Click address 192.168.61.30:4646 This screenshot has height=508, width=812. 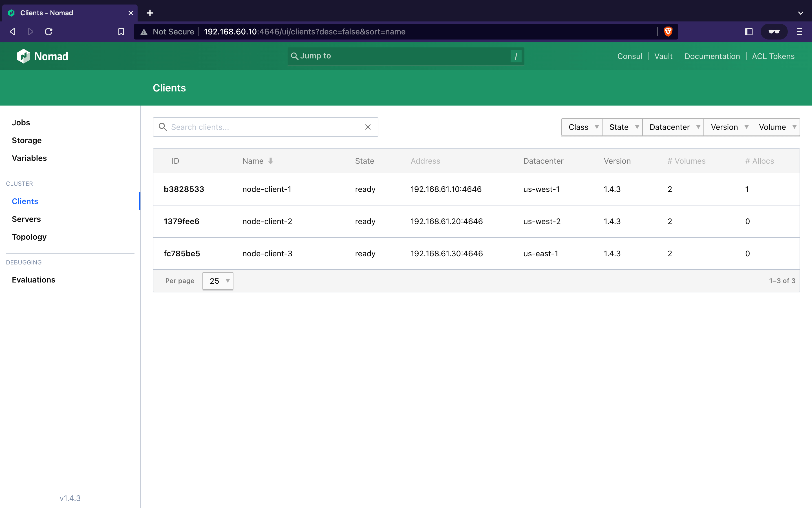coord(447,254)
